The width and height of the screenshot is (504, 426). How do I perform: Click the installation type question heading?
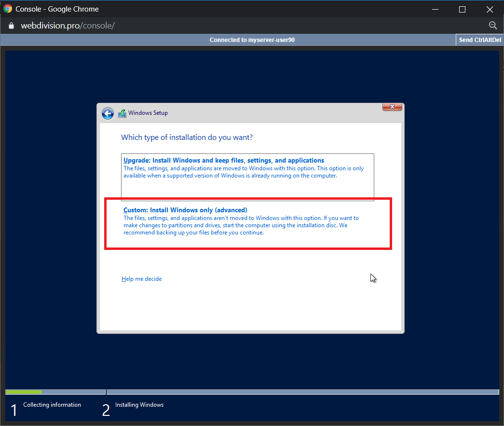[x=187, y=137]
